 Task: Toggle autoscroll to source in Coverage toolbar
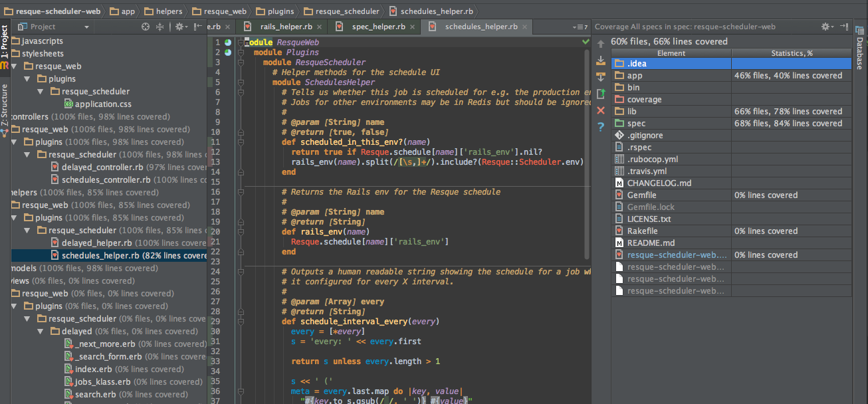click(601, 60)
